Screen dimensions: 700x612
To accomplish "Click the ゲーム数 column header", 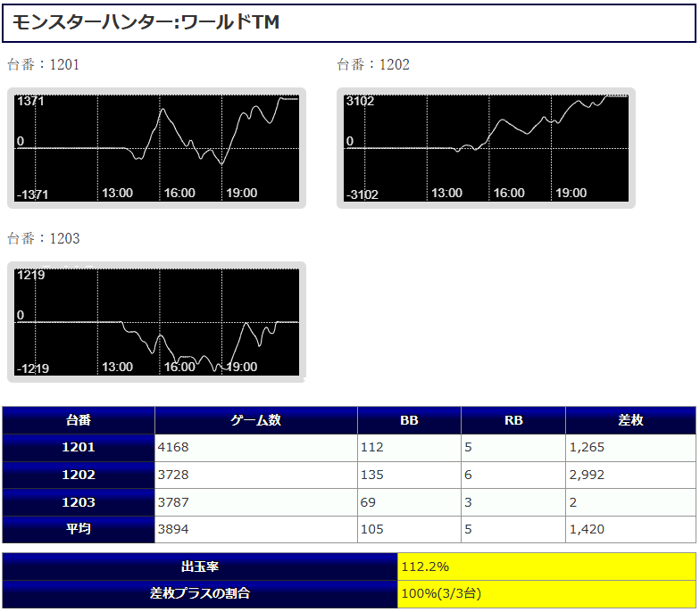I will point(256,420).
